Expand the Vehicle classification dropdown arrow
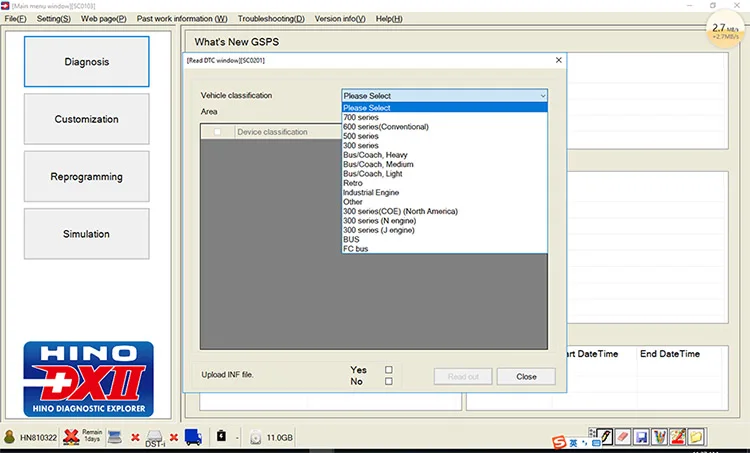The width and height of the screenshot is (750, 453). pyautogui.click(x=542, y=96)
